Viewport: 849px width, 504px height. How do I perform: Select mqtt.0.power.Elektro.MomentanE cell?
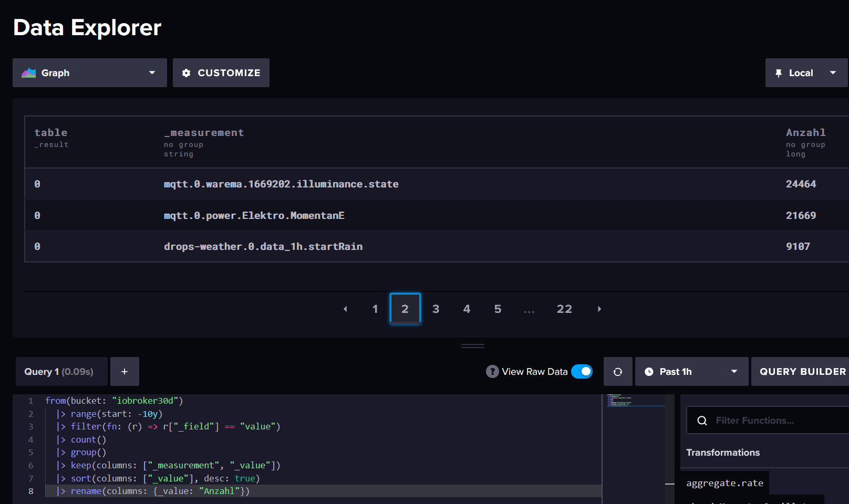254,216
